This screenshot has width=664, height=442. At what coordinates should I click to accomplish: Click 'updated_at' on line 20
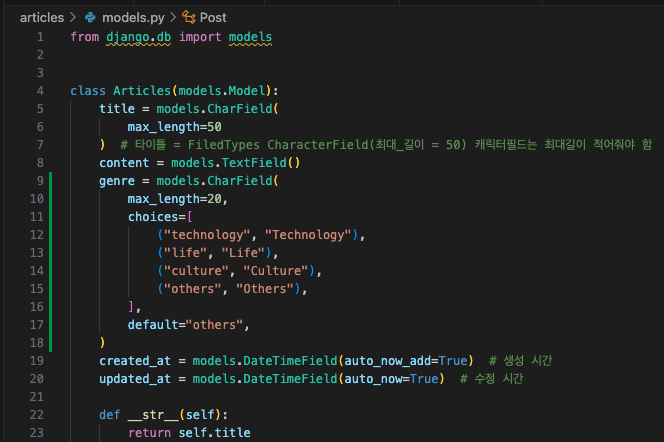pos(135,378)
